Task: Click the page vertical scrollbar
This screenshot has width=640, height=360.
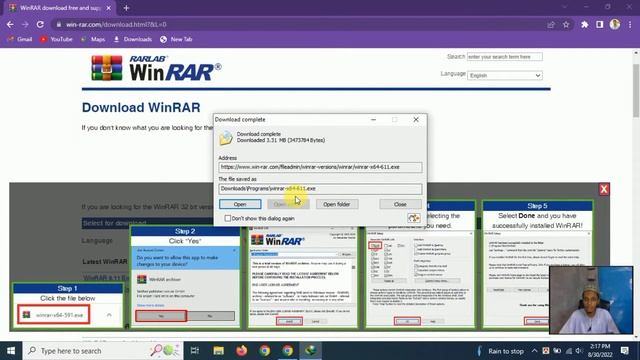Action: tap(636, 90)
